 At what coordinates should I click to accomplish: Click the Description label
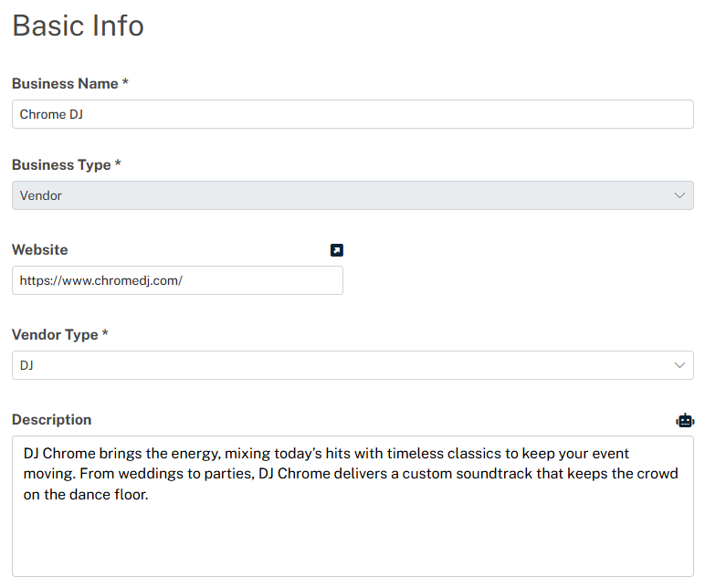tap(52, 420)
